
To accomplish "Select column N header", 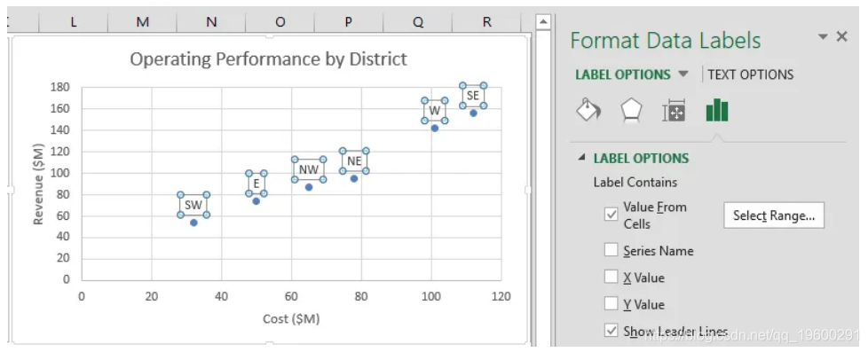I will (211, 21).
